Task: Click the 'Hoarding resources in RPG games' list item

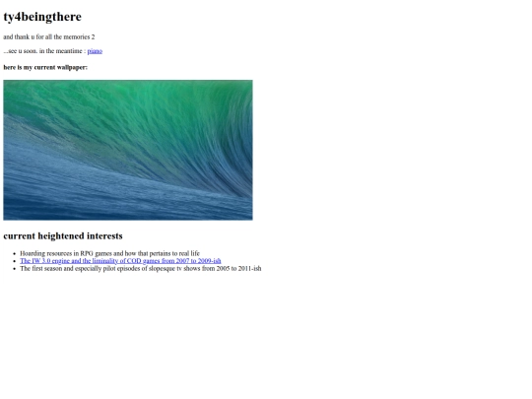Action: 110,253
